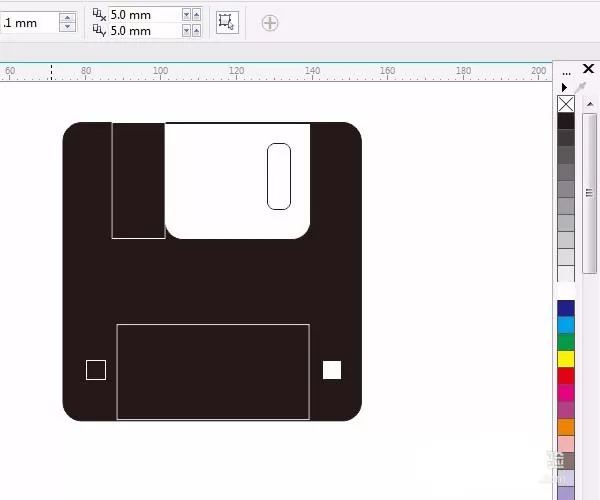Pick the eyedropper tool in palette

[x=580, y=88]
